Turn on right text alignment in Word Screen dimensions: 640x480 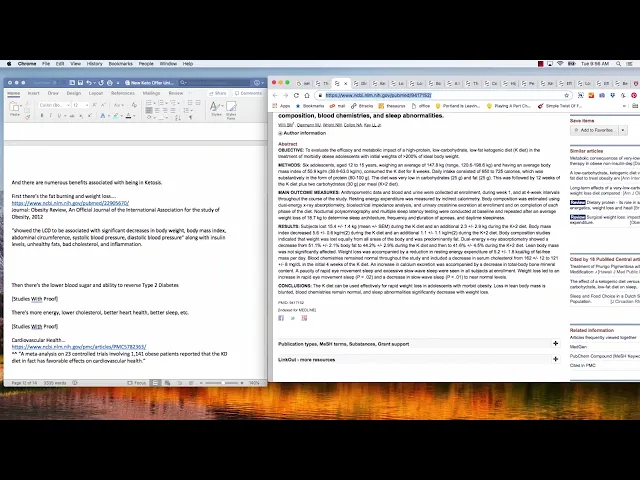click(x=165, y=110)
